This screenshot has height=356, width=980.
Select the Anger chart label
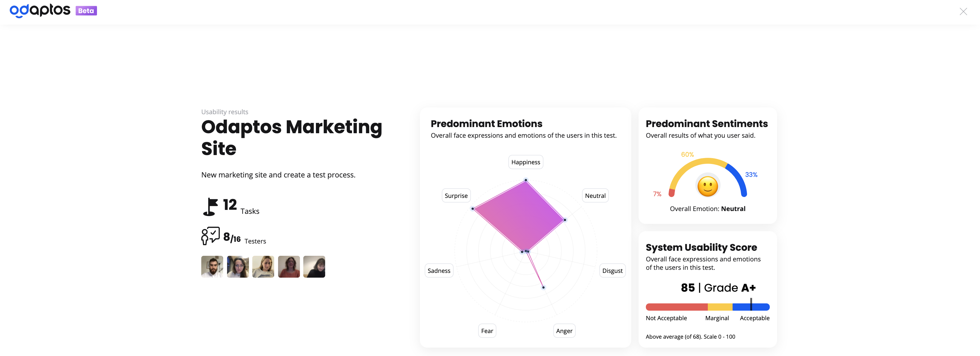coord(564,331)
